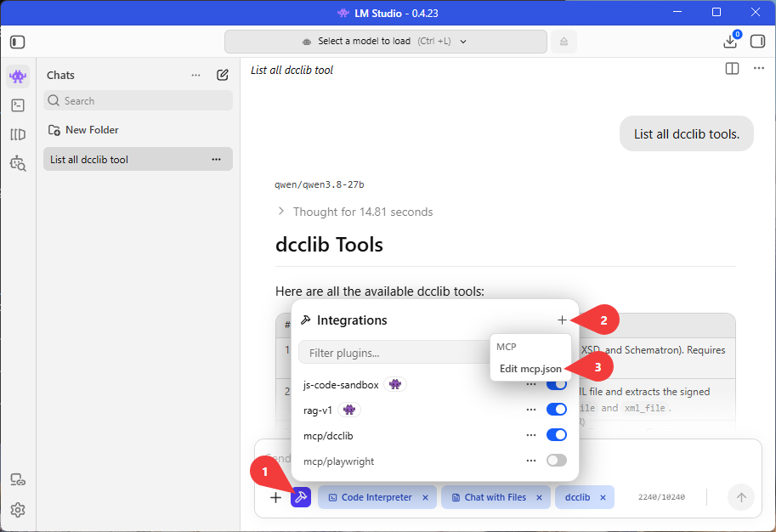
Task: Click the Code Interpreter chip label
Action: pyautogui.click(x=377, y=497)
